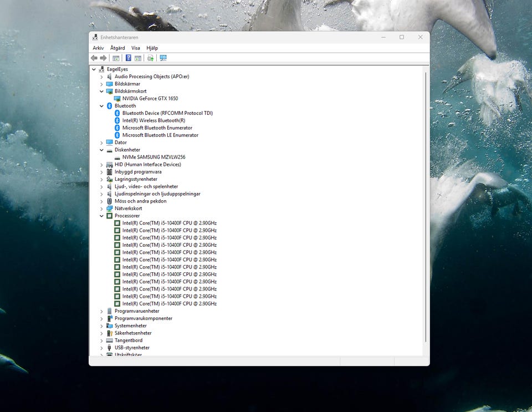Select the NVIDIA GeForce GTX 1650 device icon
Screen dimensions: 532x412
[x=117, y=99]
